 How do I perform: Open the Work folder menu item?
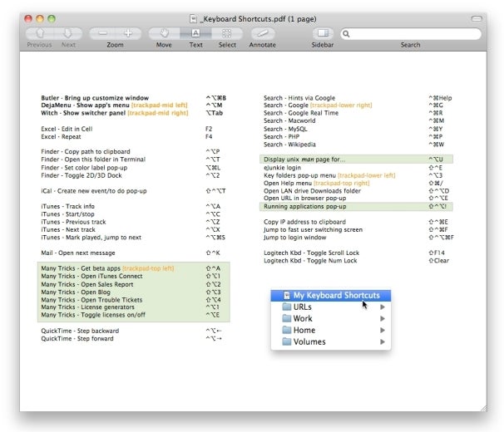click(331, 319)
